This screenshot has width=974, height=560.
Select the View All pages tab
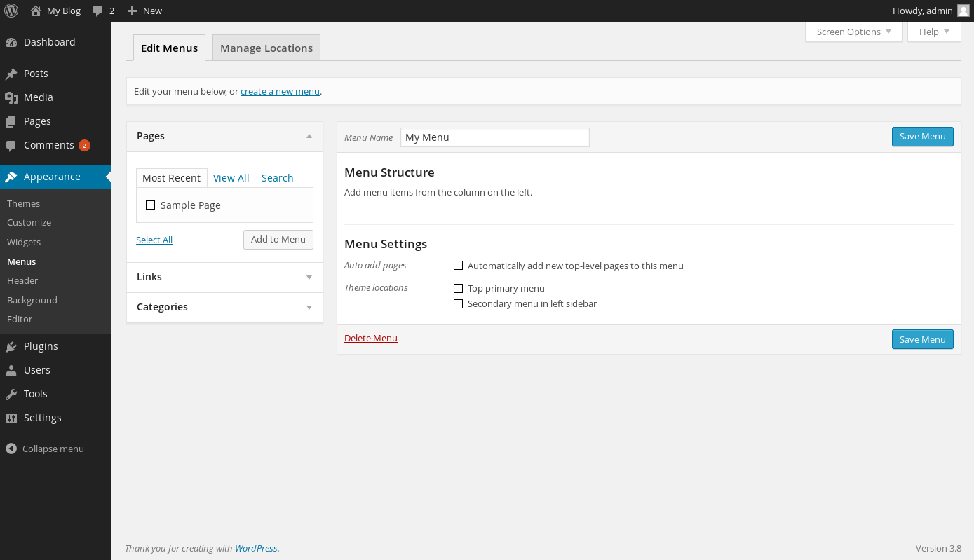pos(231,178)
